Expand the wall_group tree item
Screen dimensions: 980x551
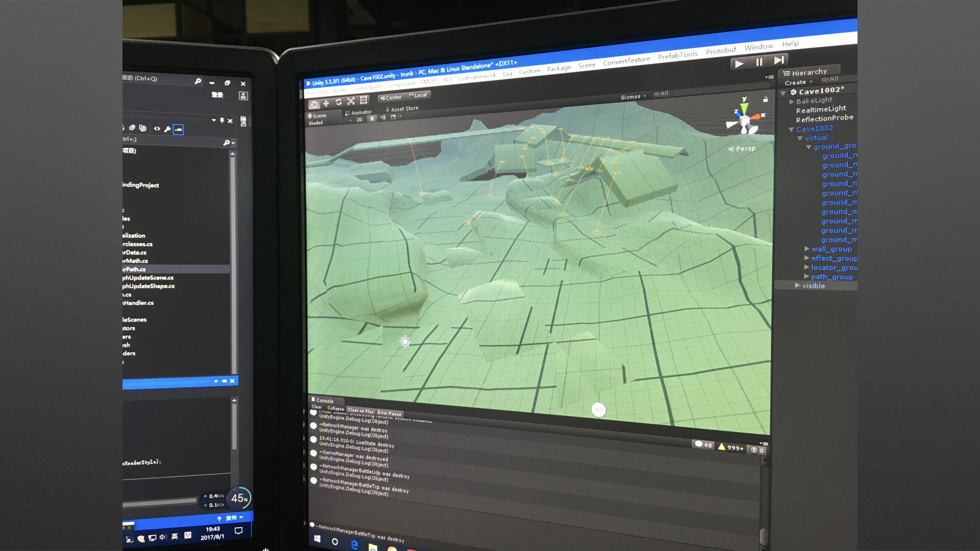[x=807, y=248]
